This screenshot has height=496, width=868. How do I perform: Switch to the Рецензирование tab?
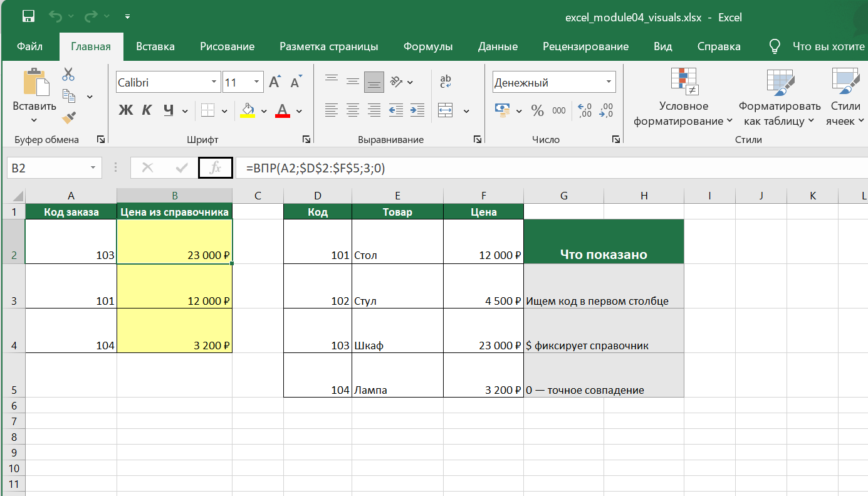(586, 46)
